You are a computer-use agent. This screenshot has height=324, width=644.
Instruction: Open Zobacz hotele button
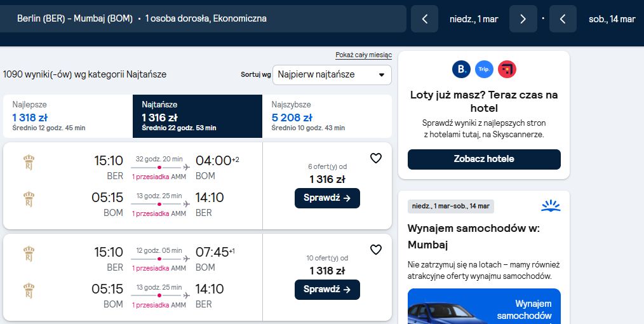[x=484, y=159]
